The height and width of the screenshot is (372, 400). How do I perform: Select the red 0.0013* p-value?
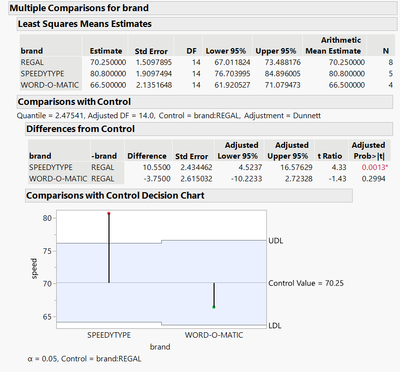(x=375, y=167)
